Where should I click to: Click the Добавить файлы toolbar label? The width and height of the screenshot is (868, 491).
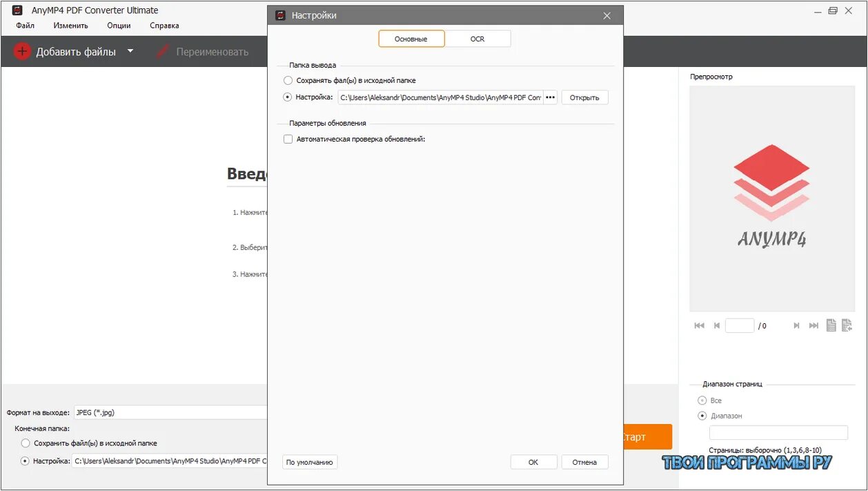coord(76,52)
